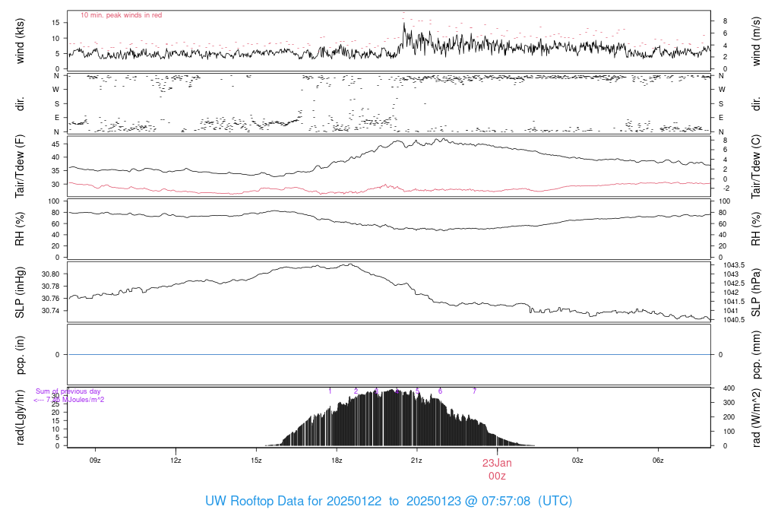Click the '7.35 MJoules/m^2' value text

(75, 400)
